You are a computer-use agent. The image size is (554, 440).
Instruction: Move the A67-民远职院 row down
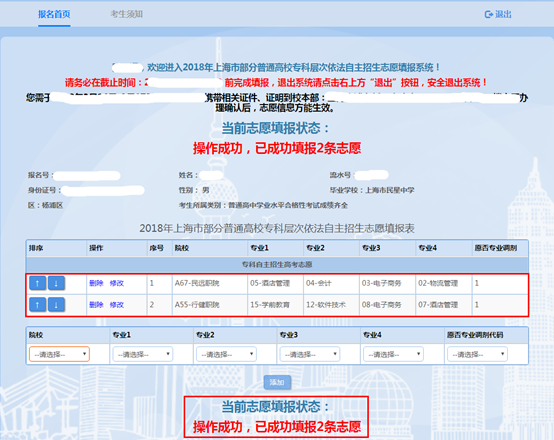coord(56,283)
